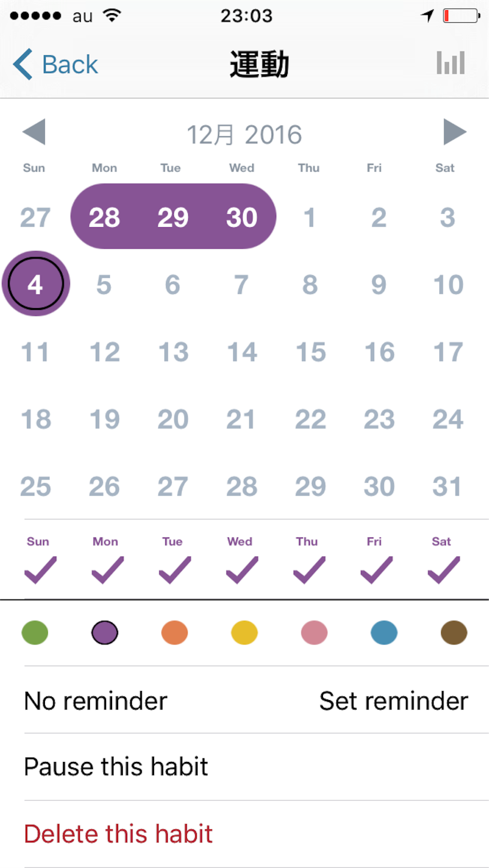This screenshot has width=489, height=868.
Task: Tap Pause this habit
Action: tap(116, 767)
